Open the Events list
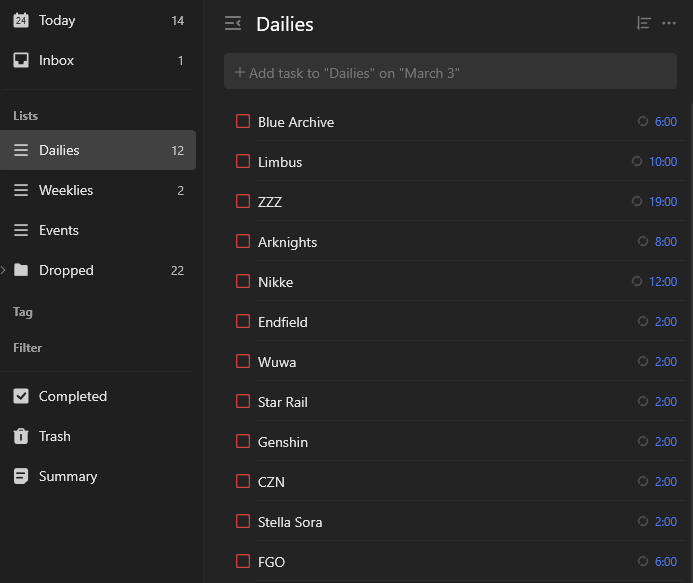693x583 pixels. point(98,230)
